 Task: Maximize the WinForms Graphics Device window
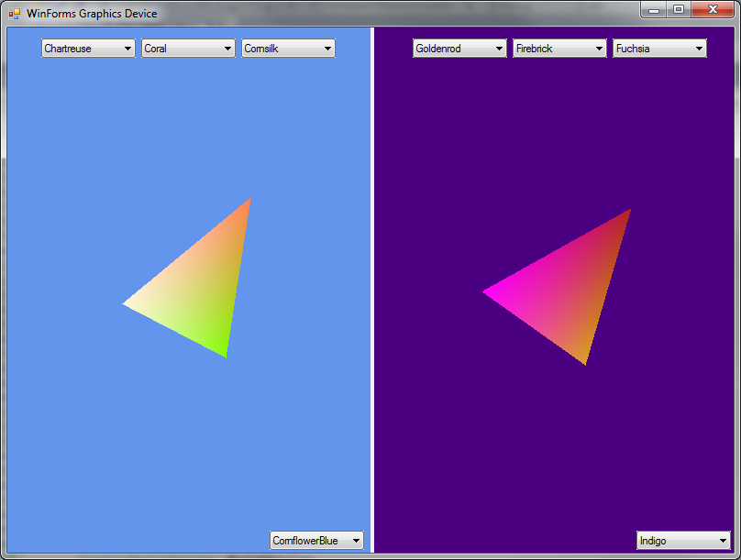point(679,9)
